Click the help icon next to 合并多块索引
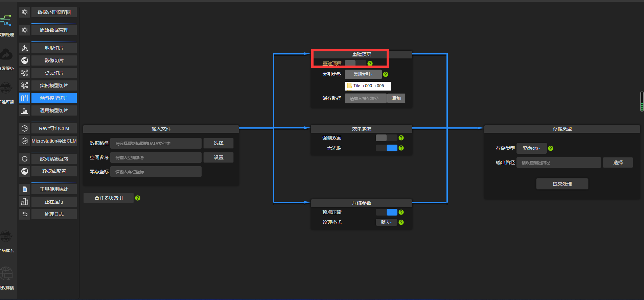This screenshot has height=300, width=644. click(138, 198)
